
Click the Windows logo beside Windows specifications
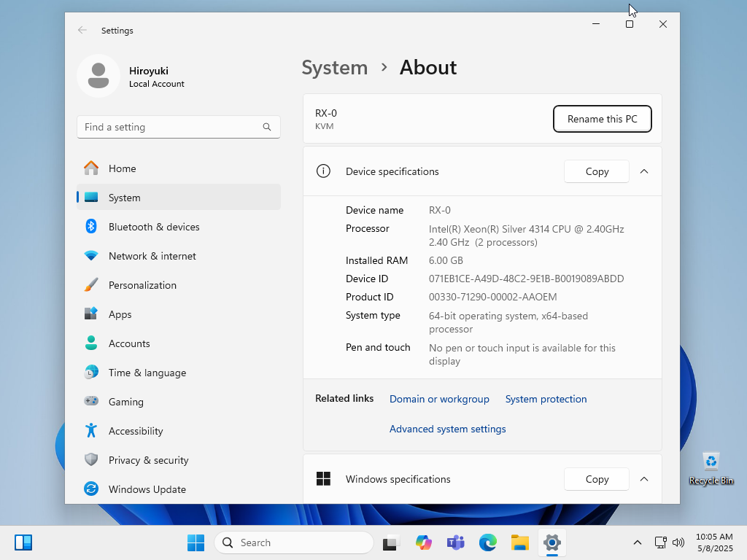[x=323, y=479]
